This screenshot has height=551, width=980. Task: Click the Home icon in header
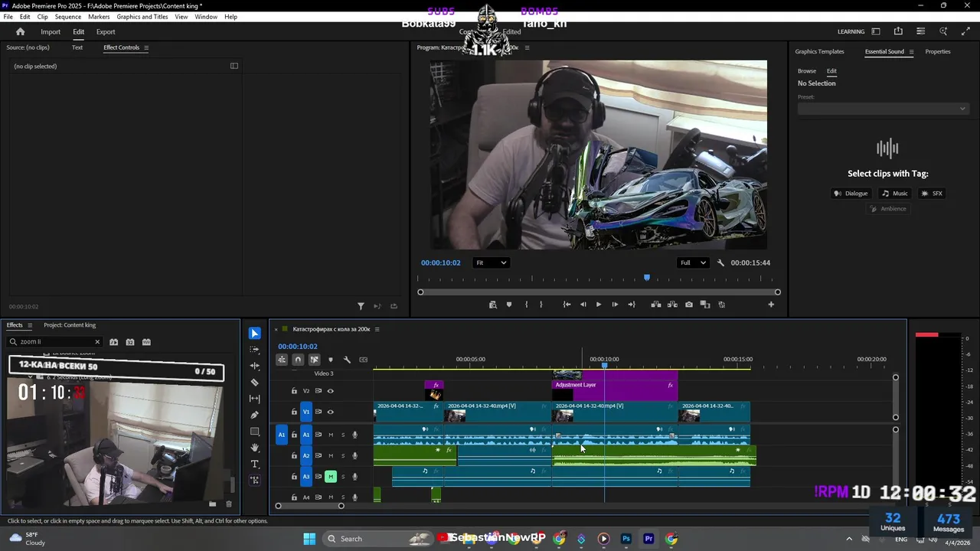[x=21, y=31]
